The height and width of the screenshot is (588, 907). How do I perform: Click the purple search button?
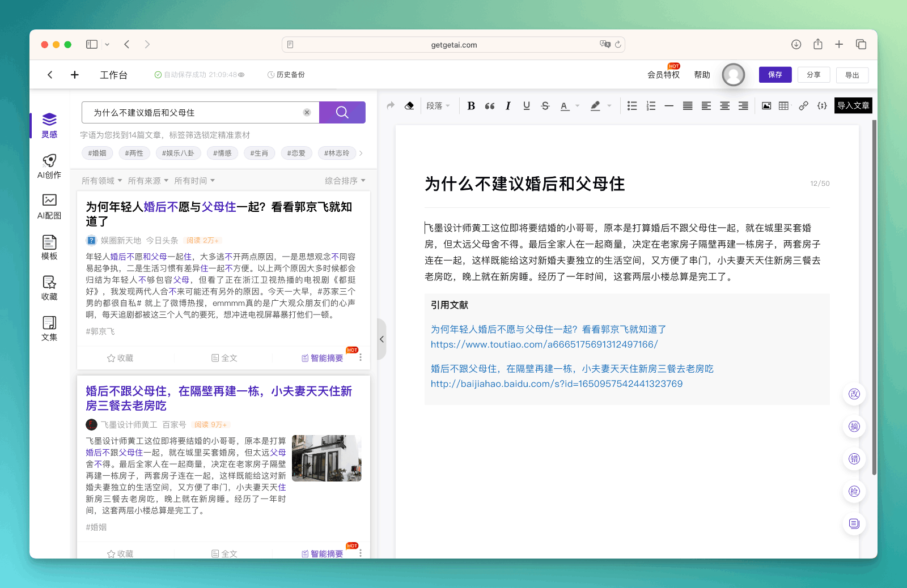pos(342,112)
